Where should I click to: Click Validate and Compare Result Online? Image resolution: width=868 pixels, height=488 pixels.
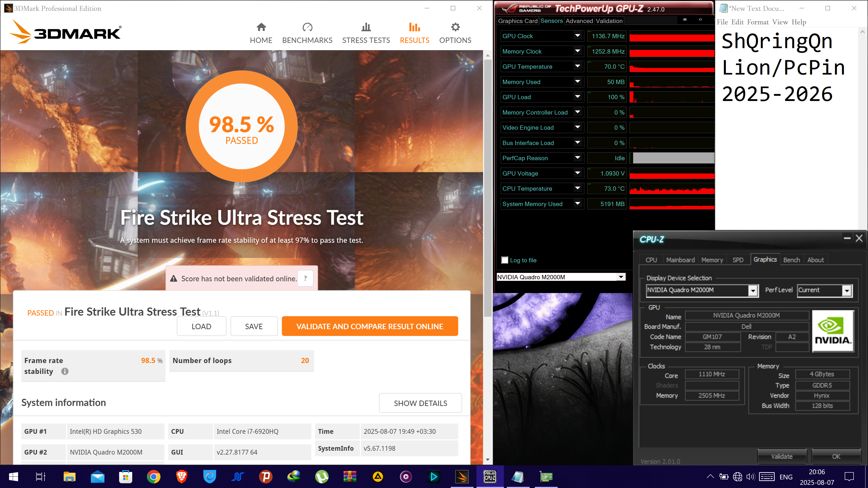pos(370,326)
